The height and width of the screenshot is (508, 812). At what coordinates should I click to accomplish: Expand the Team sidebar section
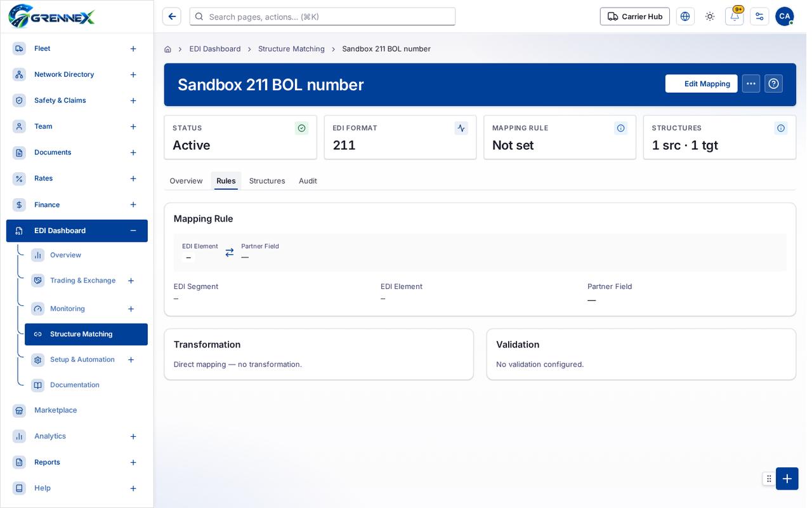coord(133,127)
